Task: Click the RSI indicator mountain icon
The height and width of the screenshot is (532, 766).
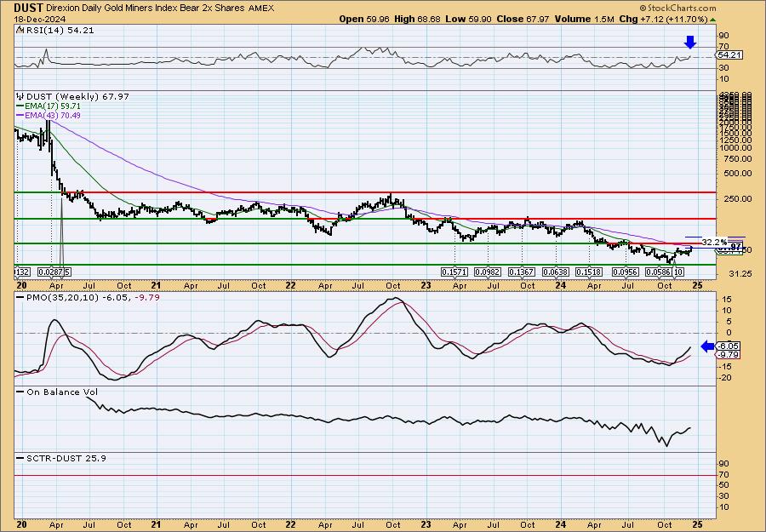Action: point(20,30)
